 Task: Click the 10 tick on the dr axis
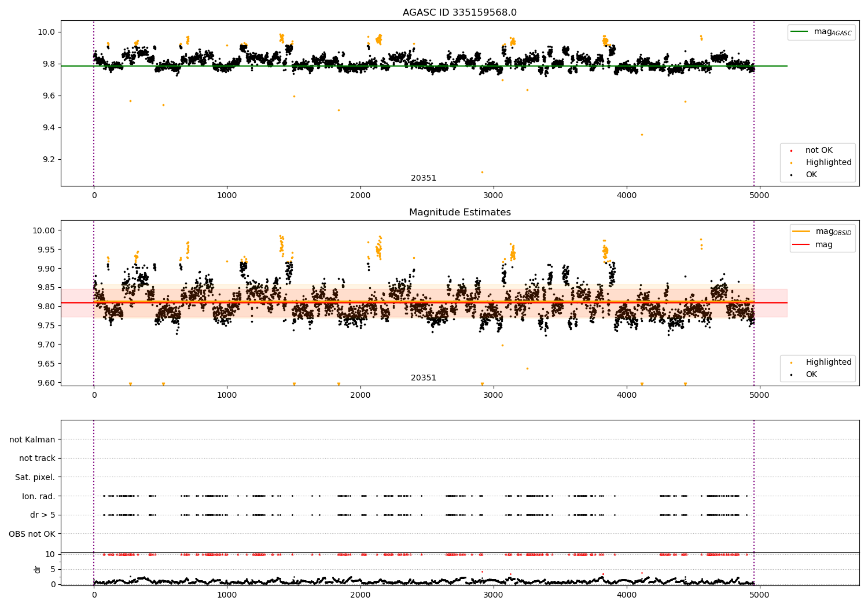click(x=50, y=554)
